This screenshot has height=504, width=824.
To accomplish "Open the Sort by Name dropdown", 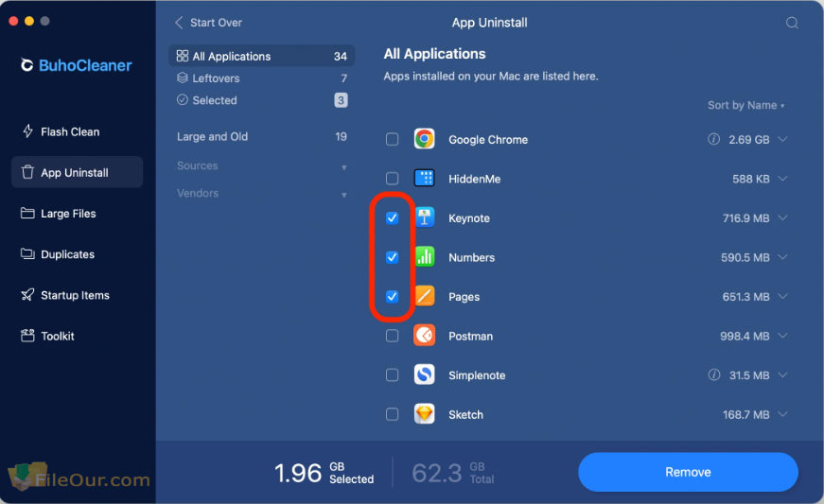I will tap(745, 105).
